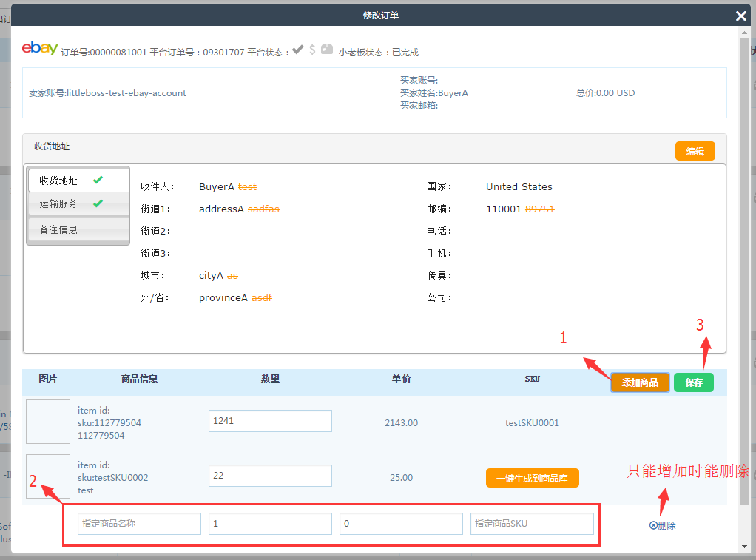Click the quantity field showing 1241

click(270, 421)
